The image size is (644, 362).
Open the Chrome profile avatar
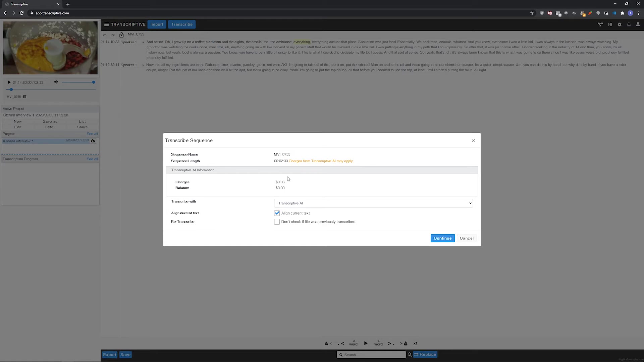[630, 13]
